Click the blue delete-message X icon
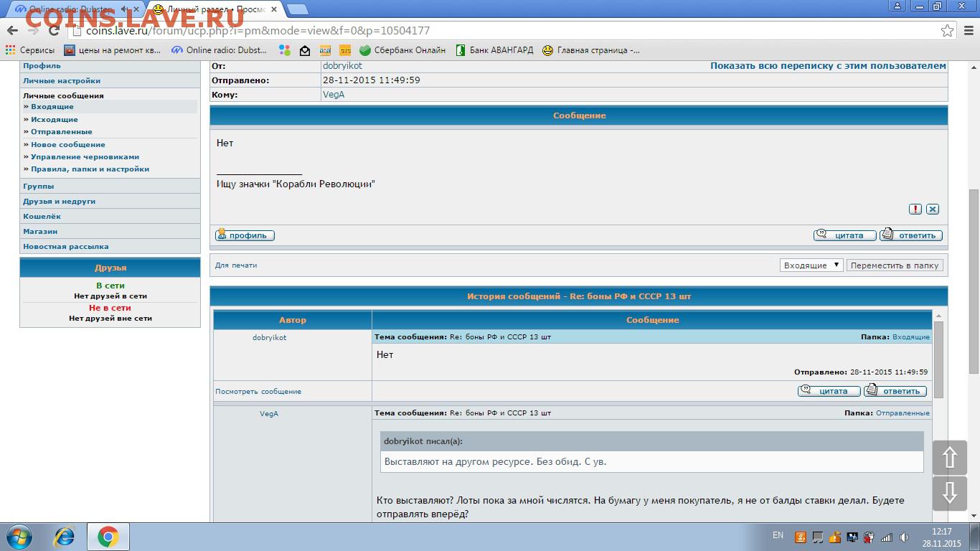 click(x=933, y=209)
